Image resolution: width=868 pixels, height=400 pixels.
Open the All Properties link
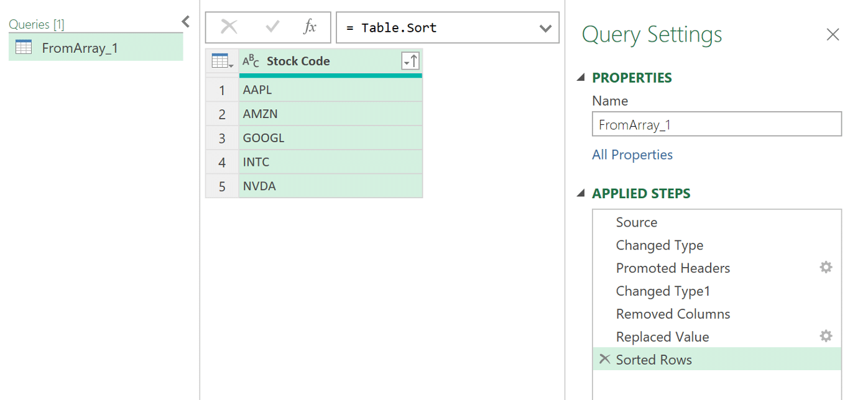coord(632,155)
